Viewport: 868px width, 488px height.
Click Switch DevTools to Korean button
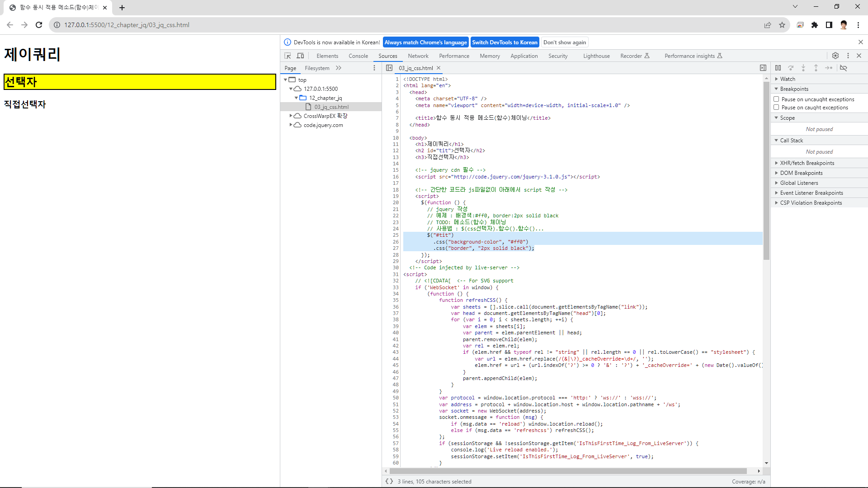(x=505, y=42)
